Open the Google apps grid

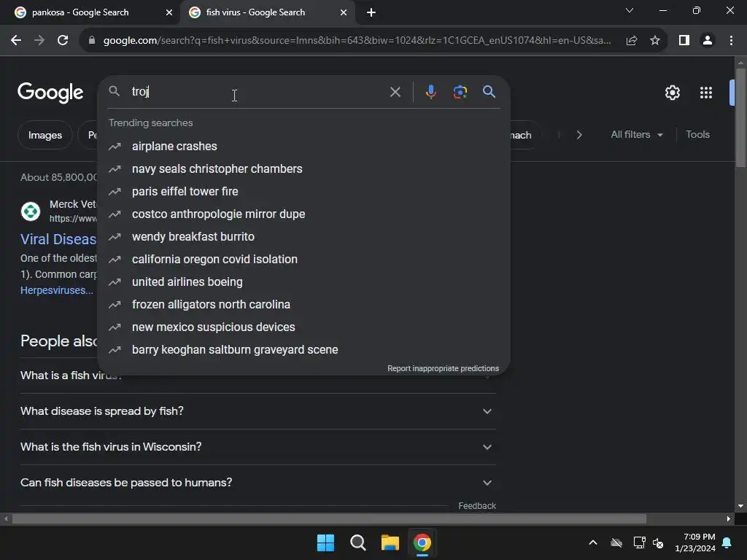(x=706, y=93)
